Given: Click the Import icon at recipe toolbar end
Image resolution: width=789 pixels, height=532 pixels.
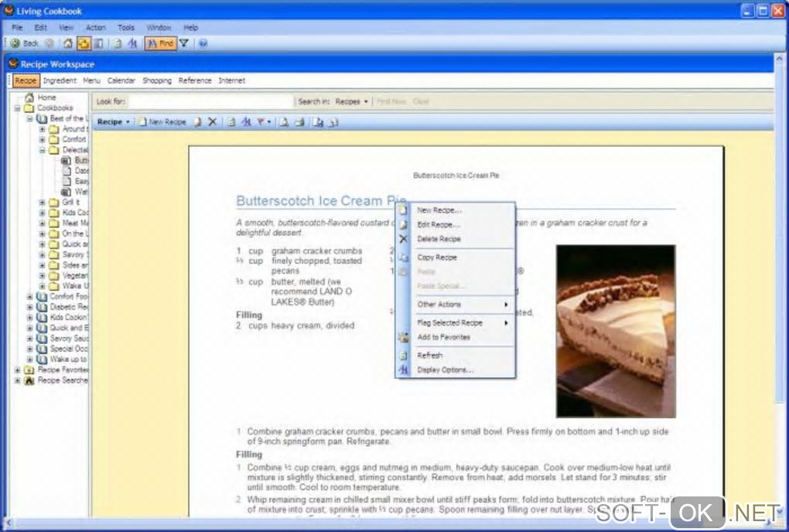Looking at the screenshot, I should [x=333, y=122].
